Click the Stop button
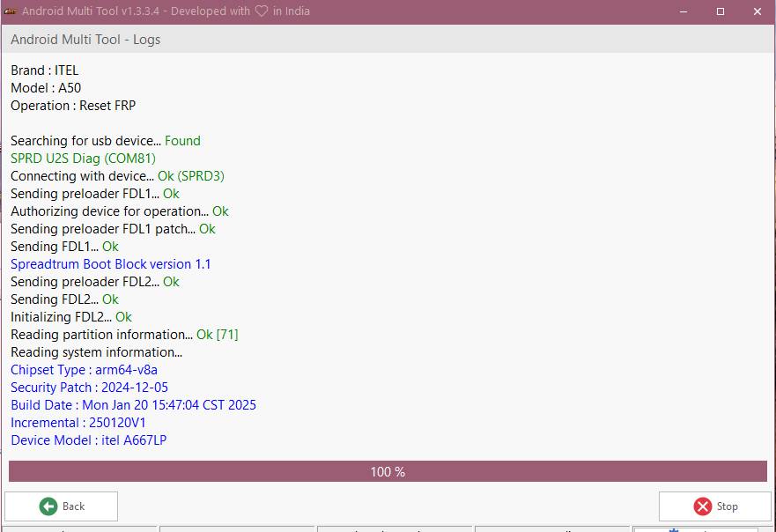 point(714,506)
